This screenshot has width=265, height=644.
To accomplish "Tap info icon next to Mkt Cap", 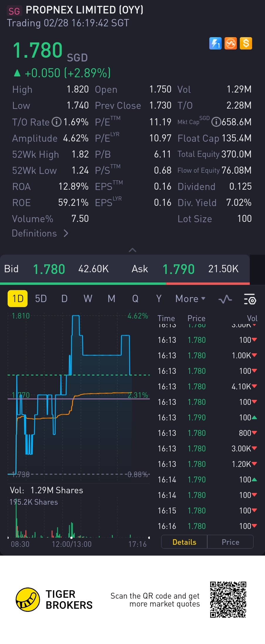I will point(216,122).
